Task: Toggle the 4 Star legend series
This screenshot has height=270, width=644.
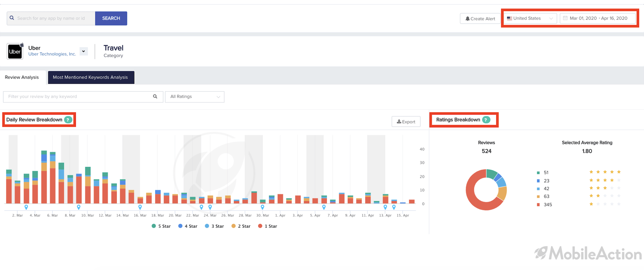Action: click(x=188, y=226)
